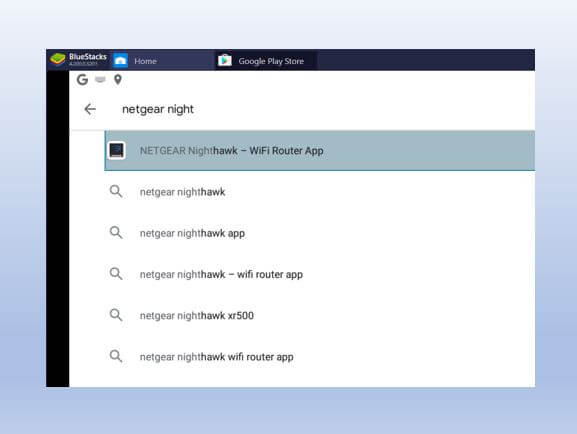Go back with the left arrow
The height and width of the screenshot is (434, 577).
coord(90,109)
